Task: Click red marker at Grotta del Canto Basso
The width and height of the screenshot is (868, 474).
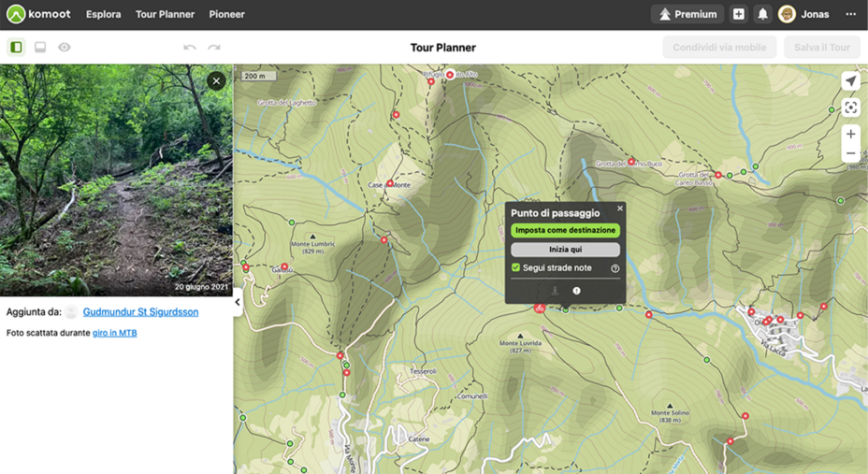Action: point(718,175)
